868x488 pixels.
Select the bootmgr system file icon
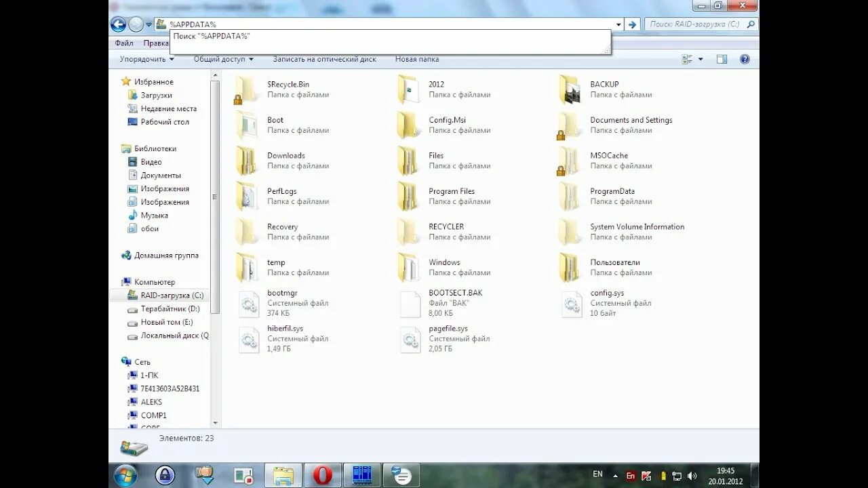(x=248, y=304)
